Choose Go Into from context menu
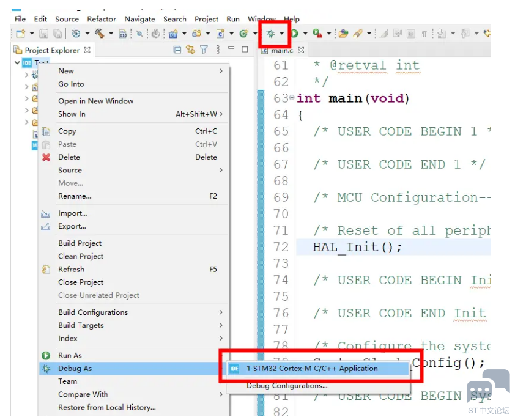 click(133, 84)
